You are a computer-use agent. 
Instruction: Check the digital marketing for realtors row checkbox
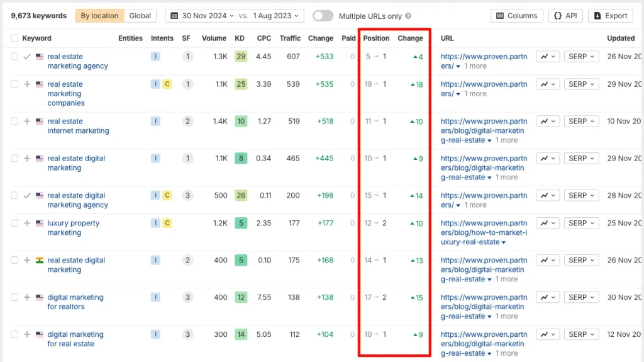click(14, 297)
